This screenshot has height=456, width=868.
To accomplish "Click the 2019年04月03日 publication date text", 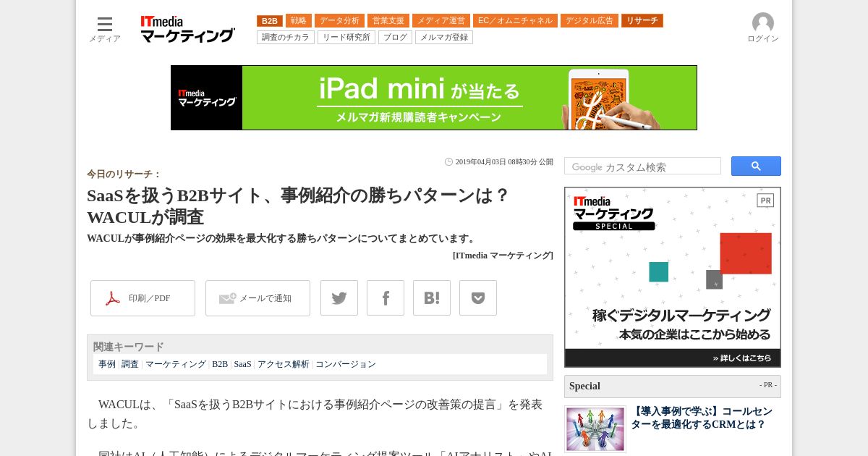I will click(504, 162).
